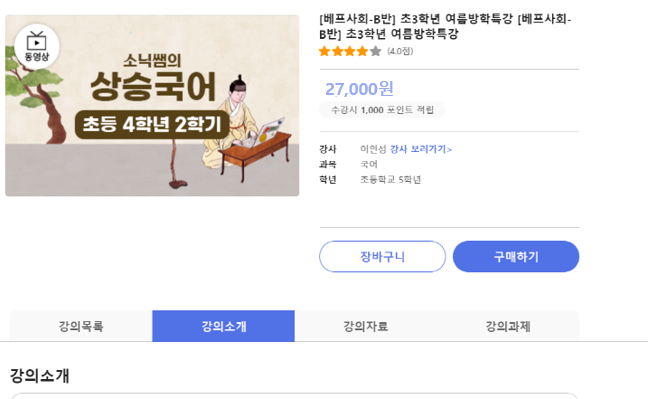This screenshot has width=648, height=399.
Task: Click the 1,000 포인트 적립 badge
Action: [x=382, y=110]
